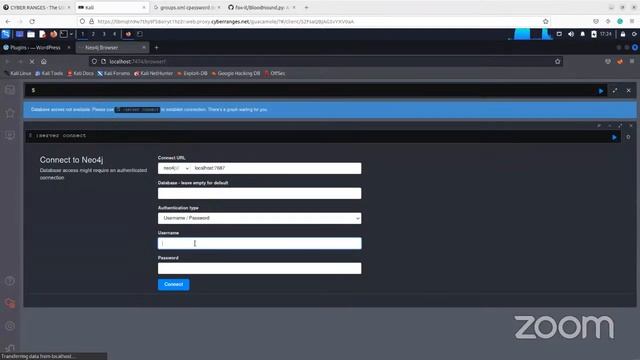Viewport: 640px width, 360px height.
Task: Switch to the Plugins WordPress tab
Action: pos(35,48)
